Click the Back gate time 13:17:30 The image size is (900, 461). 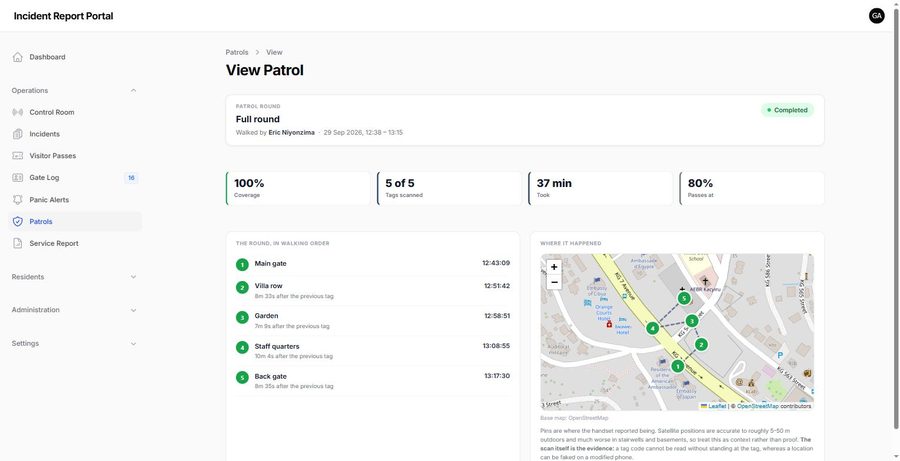point(497,376)
